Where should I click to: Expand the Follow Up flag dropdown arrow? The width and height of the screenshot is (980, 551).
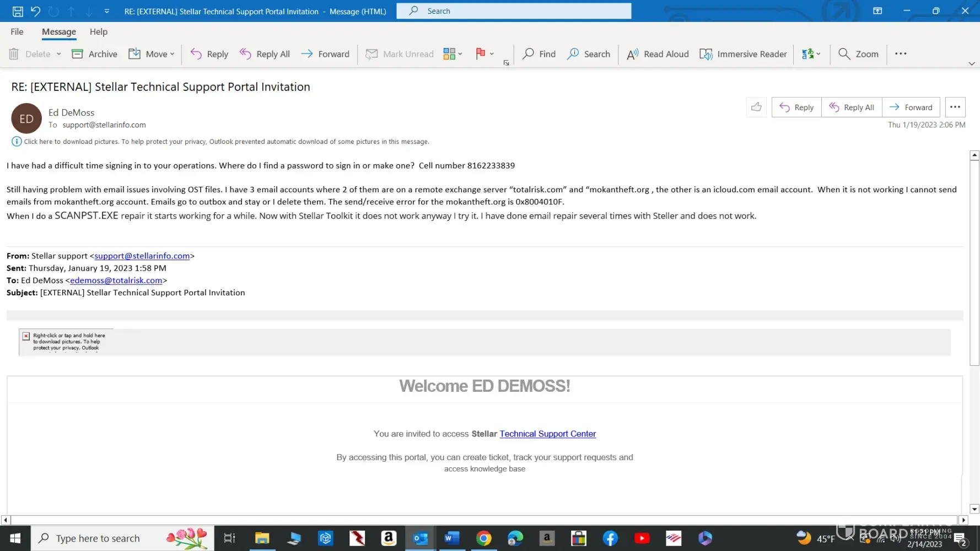492,54
